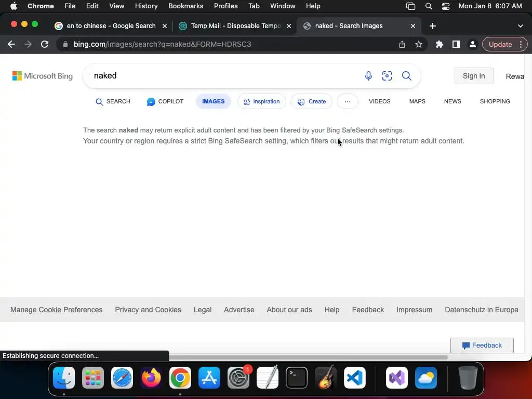Image resolution: width=532 pixels, height=399 pixels.
Task: Launch Firefox from the Dock
Action: (151, 378)
